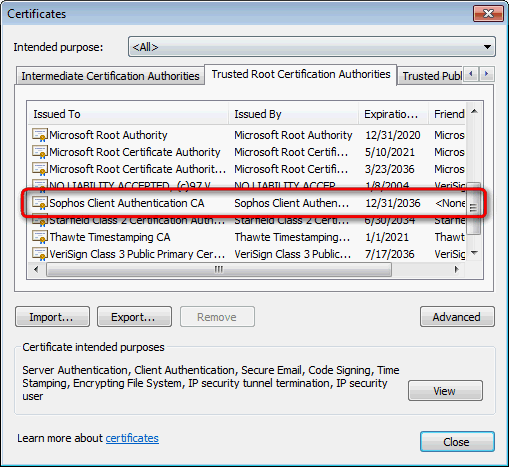Click the Microsoft Root Authority certificate icon

pyautogui.click(x=40, y=135)
